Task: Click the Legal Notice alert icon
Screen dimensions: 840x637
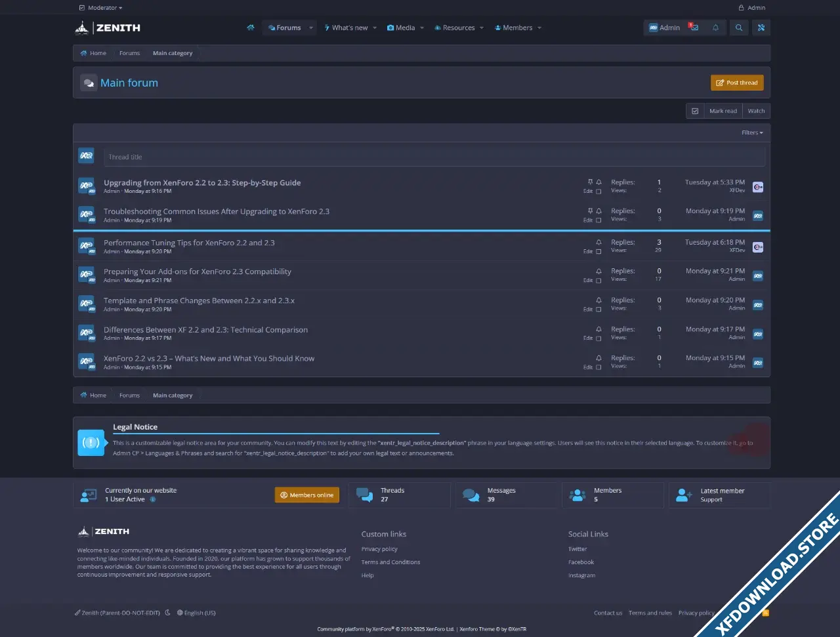Action: click(91, 443)
